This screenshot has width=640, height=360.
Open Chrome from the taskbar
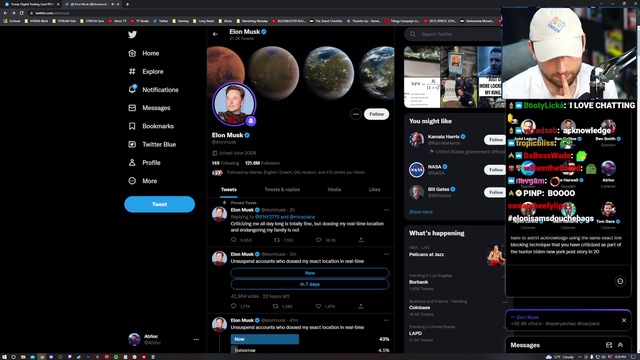pos(42,357)
